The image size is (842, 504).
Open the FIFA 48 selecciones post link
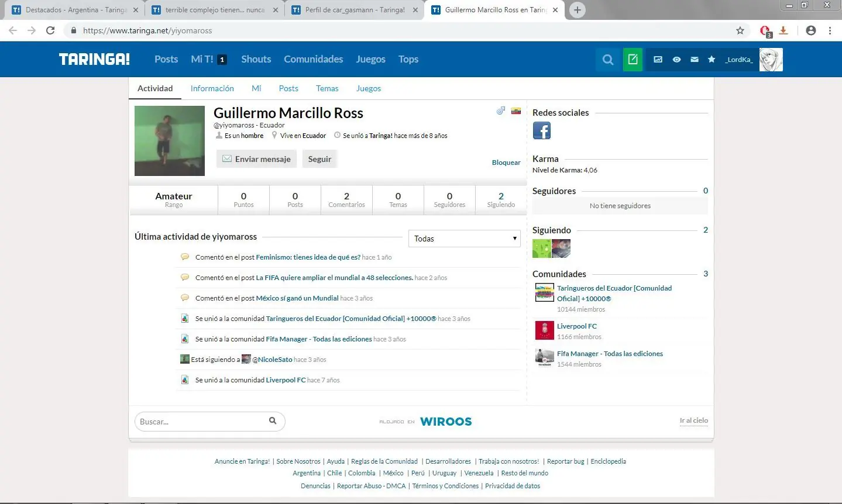pos(335,278)
